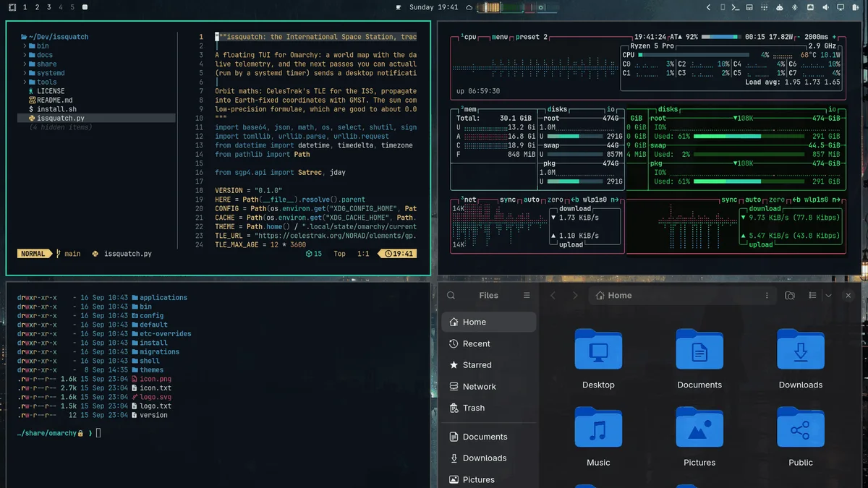Screen dimensions: 868x488
Task: Select Recent in Files sidebar
Action: 489,343
